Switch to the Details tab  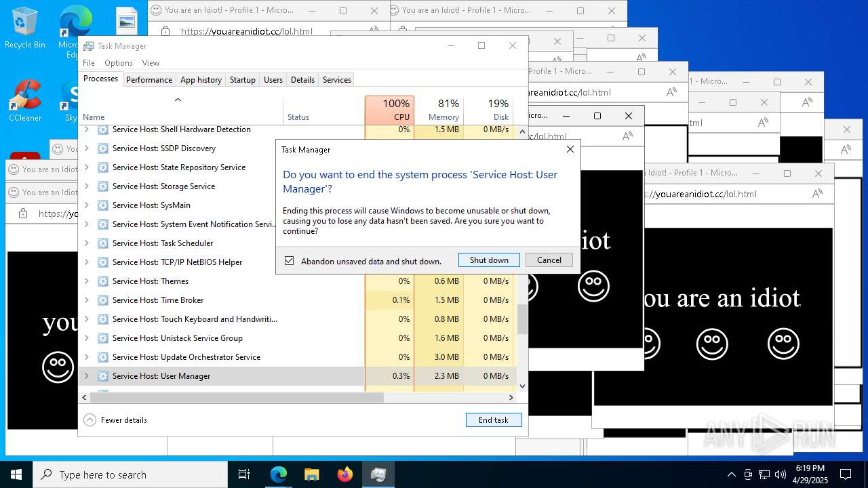pyautogui.click(x=302, y=80)
